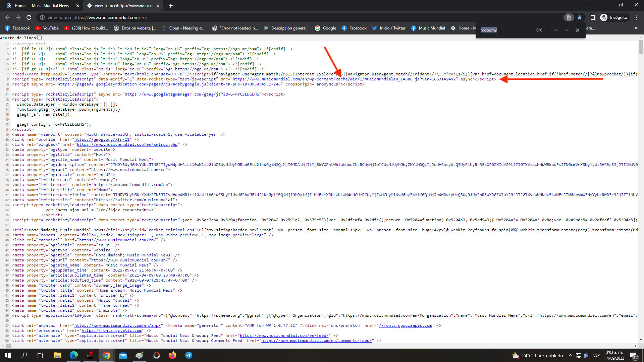Click the find bar search field
The height and width of the screenshot is (362, 644).
click(x=506, y=30)
